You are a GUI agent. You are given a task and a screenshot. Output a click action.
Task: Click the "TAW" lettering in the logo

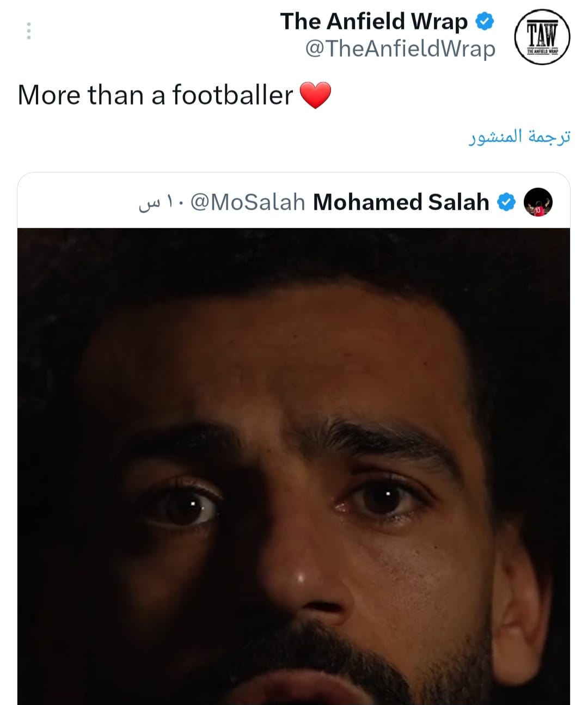[x=542, y=35]
